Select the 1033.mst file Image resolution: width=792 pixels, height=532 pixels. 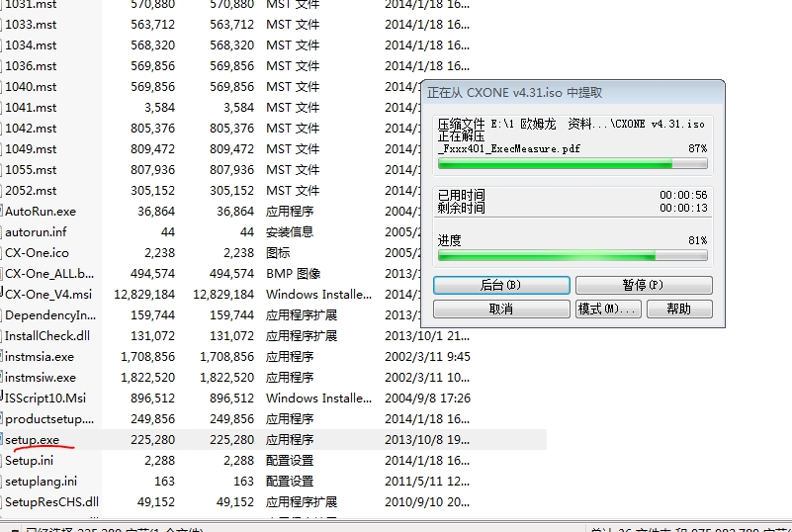[31, 26]
